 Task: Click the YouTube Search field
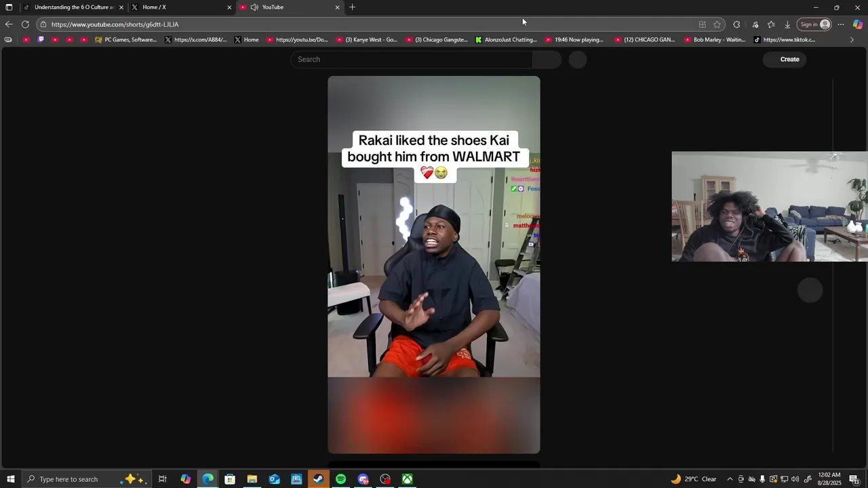(x=412, y=60)
